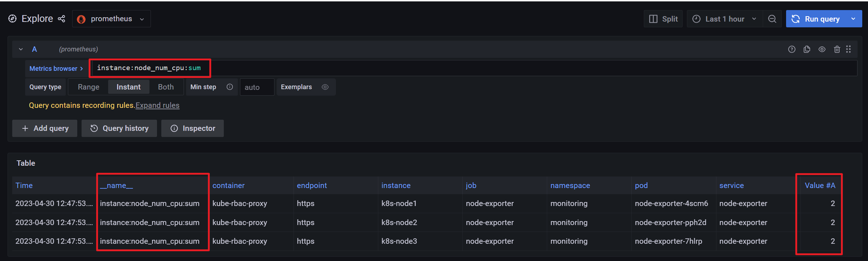This screenshot has height=261, width=868.
Task: Select Both query type option
Action: click(x=166, y=87)
